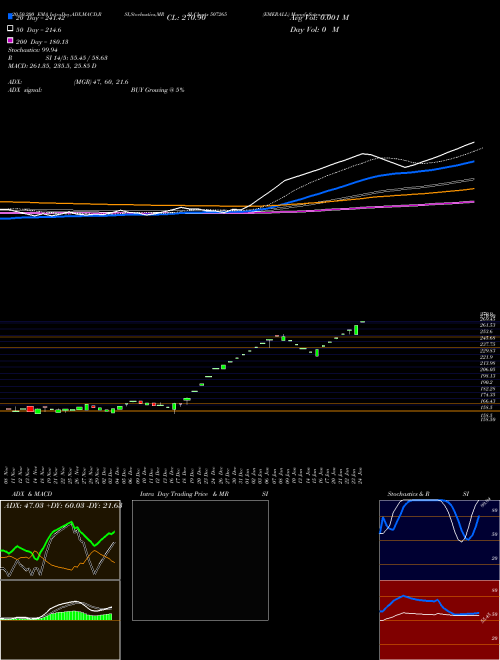
Task: Open the ADX indicator chart panel
Action: click(x=60, y=540)
